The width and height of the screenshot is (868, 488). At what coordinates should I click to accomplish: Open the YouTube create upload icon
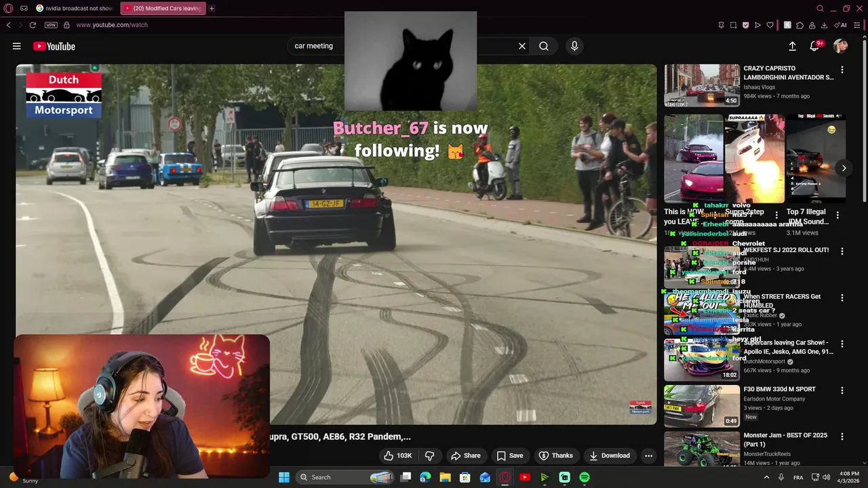(x=792, y=46)
